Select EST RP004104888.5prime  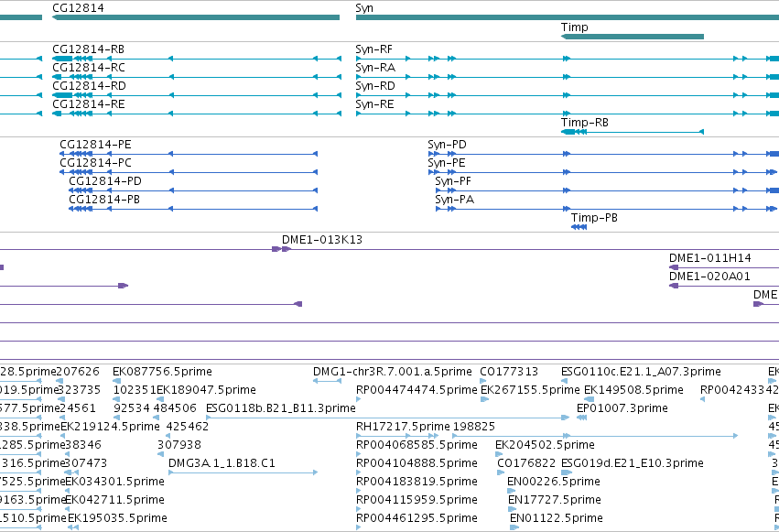417,463
